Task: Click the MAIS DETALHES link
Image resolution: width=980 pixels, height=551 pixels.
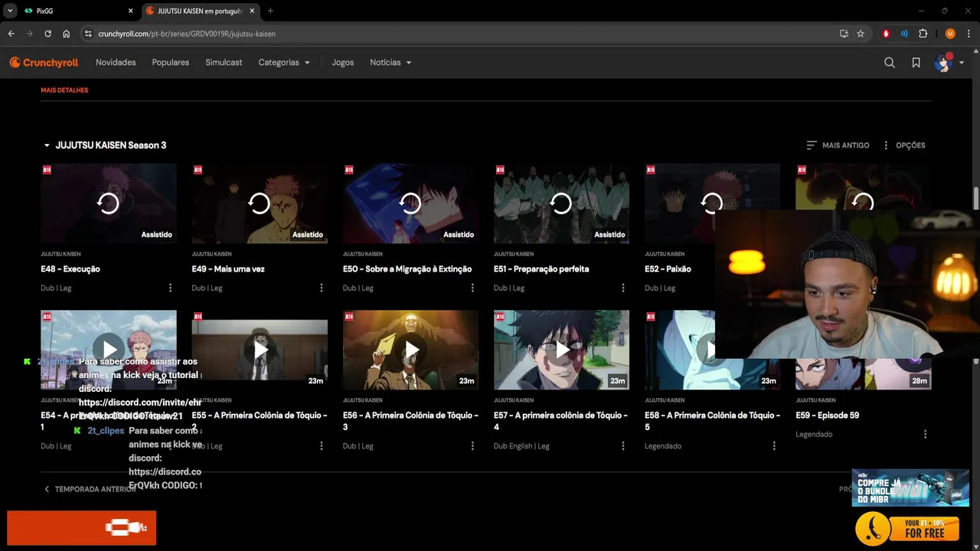Action: [64, 90]
